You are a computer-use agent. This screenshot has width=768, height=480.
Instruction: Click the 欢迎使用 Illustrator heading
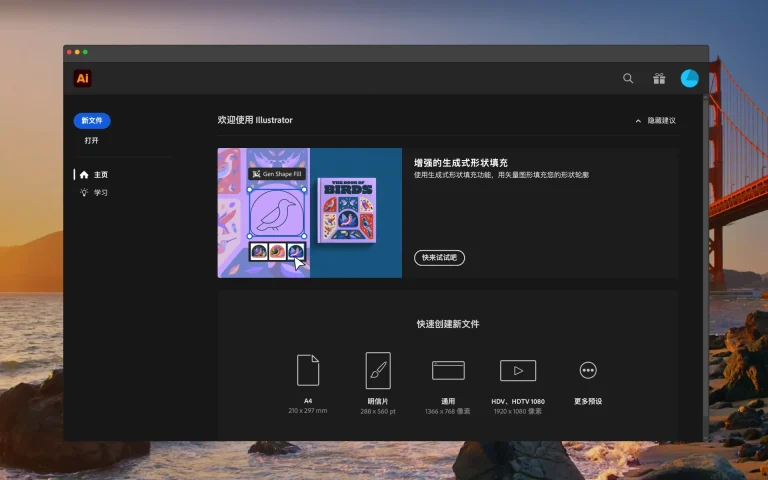(255, 120)
